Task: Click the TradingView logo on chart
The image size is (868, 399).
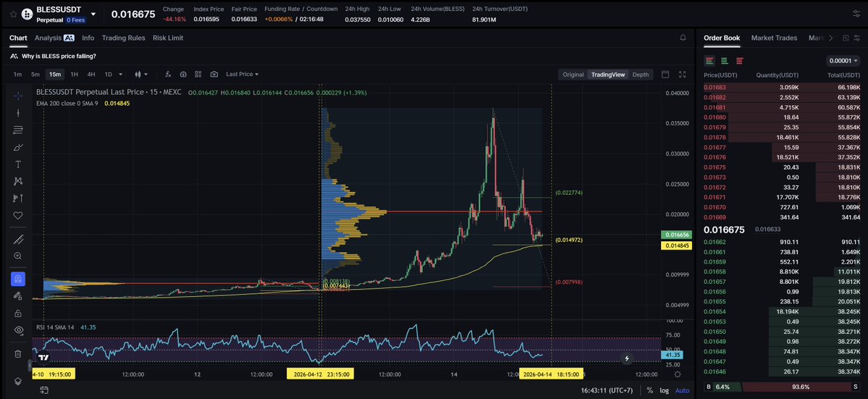Action: tap(43, 358)
